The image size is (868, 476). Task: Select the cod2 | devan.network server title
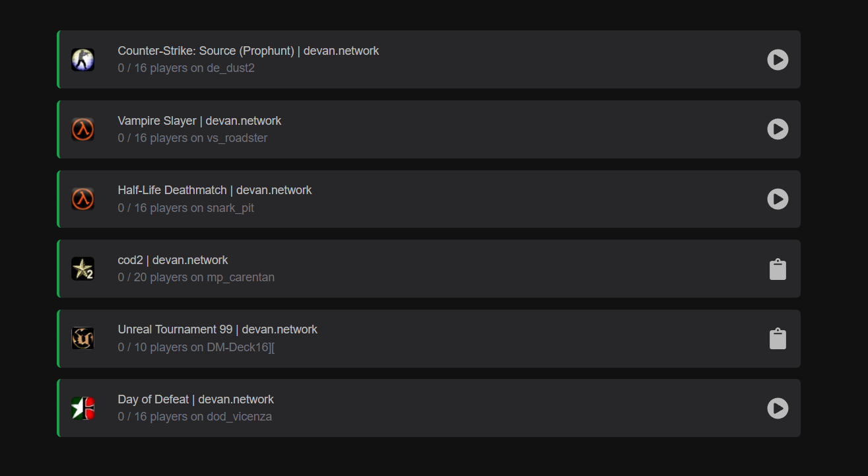(173, 260)
